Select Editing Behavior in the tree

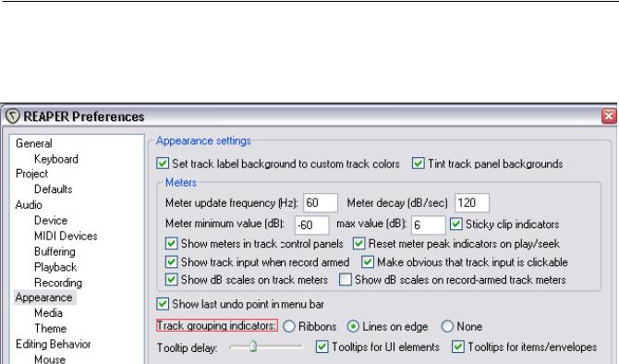pos(53,345)
